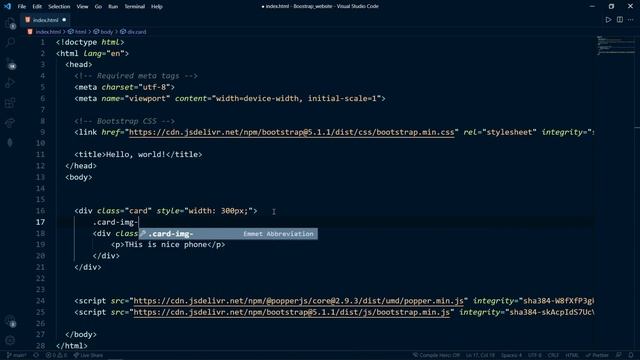Click the closing </body> tag

[81, 334]
